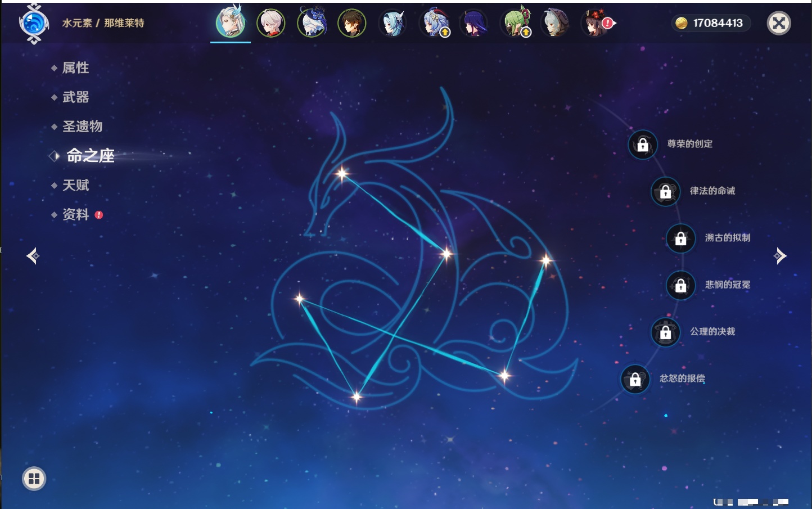Open the grid menu button
Viewport: 812px width, 509px height.
pyautogui.click(x=34, y=479)
